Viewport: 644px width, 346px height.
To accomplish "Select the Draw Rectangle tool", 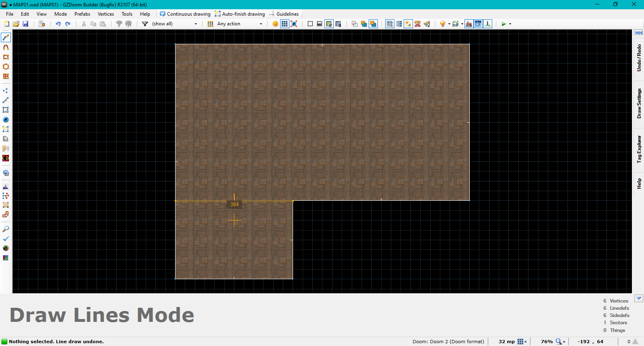I will (x=6, y=57).
